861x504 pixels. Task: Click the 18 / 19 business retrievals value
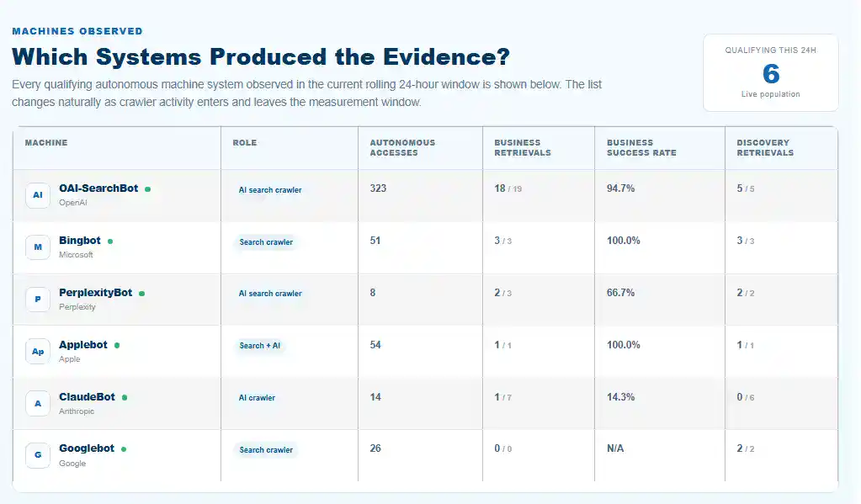[508, 188]
